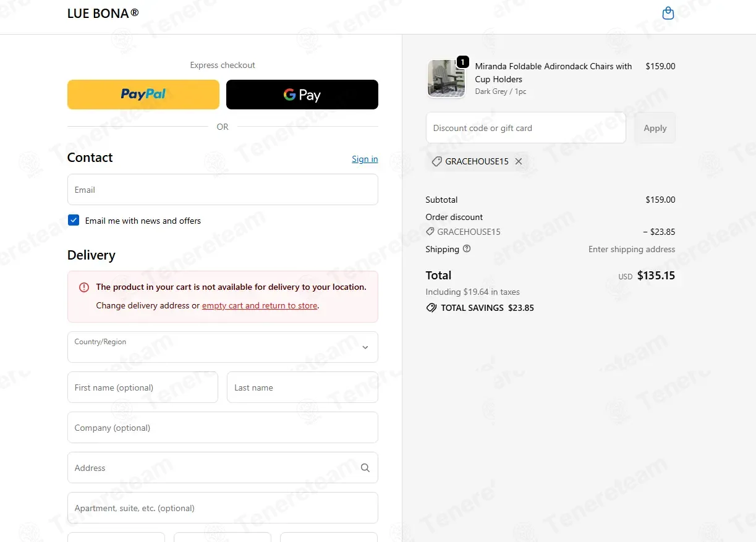Screen dimensions: 756x542
Task: Click the Apply discount button
Action: click(655, 128)
